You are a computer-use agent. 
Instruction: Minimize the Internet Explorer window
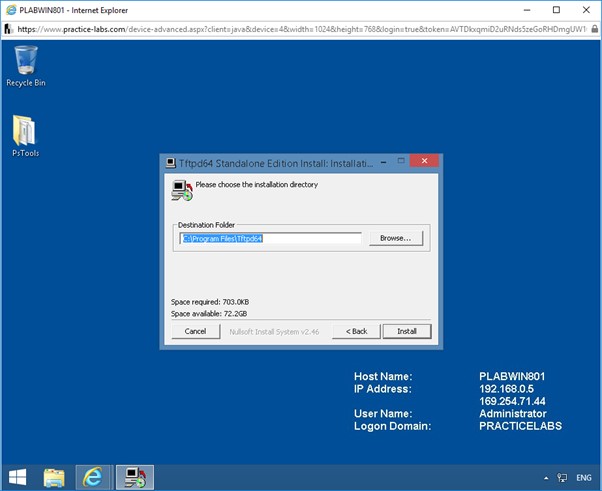[527, 10]
